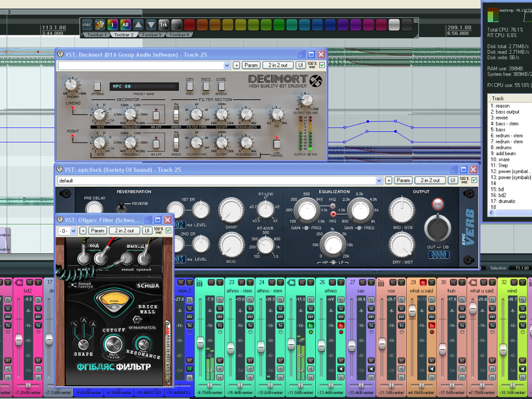The image size is (532, 399).
Task: Click the Param button in Decimort window
Action: click(251, 65)
